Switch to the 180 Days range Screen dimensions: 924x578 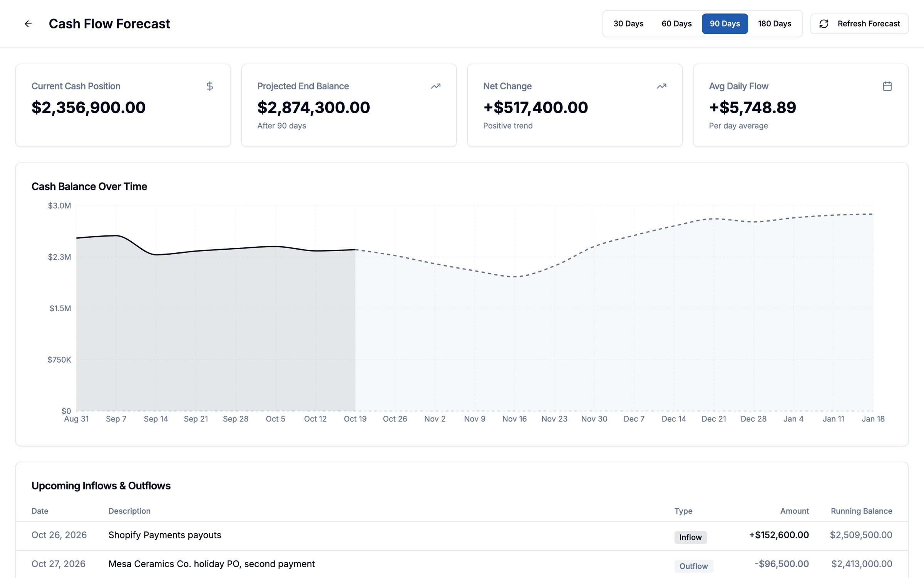pos(775,24)
